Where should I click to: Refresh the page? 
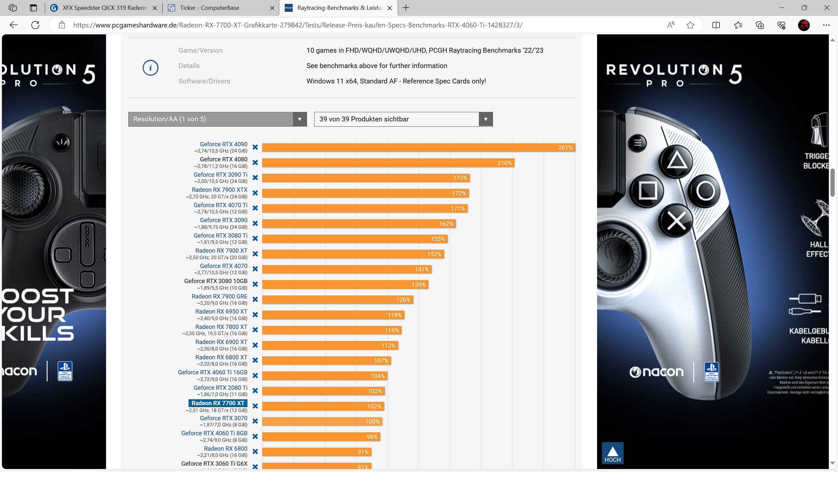tap(35, 25)
